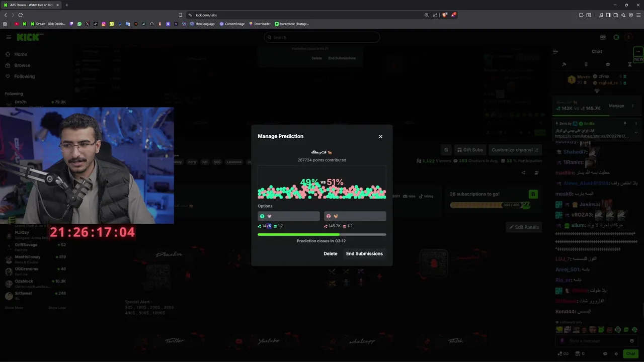The image size is (644, 362).
Task: Open the browser VPN shield icon
Action: click(631, 15)
